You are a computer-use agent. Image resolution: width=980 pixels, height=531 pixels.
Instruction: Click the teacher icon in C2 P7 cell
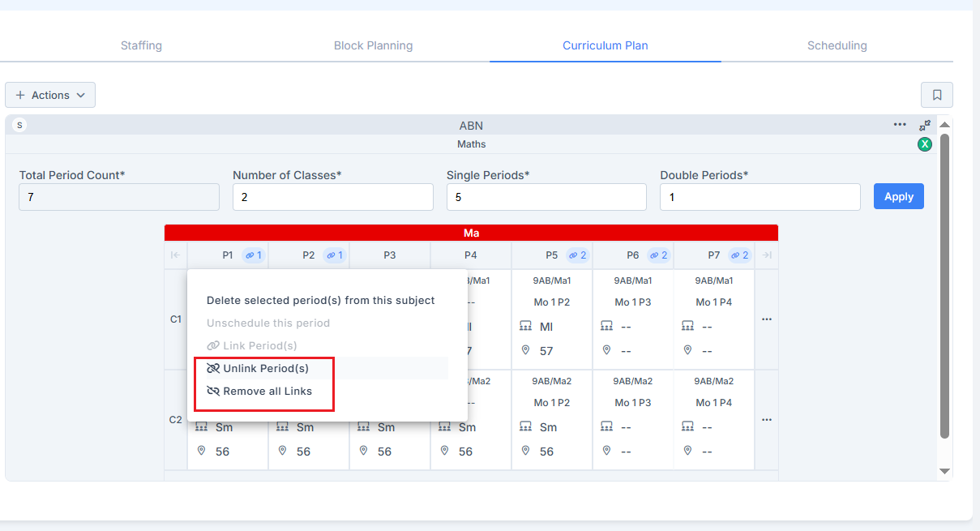point(687,427)
